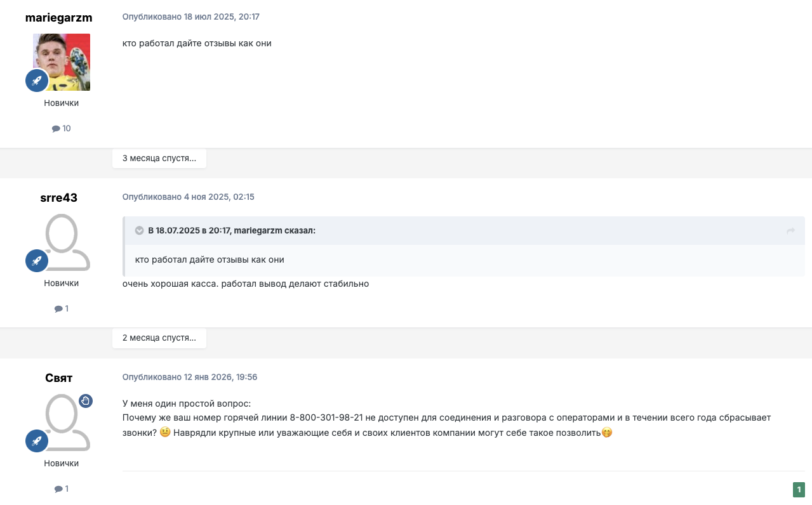Click mariegarzm's post count of 10
The width and height of the screenshot is (812, 505).
point(62,128)
